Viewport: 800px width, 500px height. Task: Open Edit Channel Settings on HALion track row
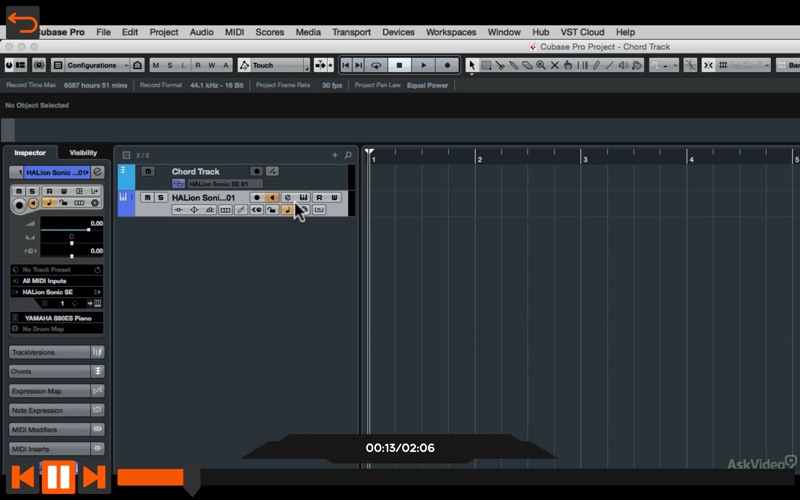(288, 197)
